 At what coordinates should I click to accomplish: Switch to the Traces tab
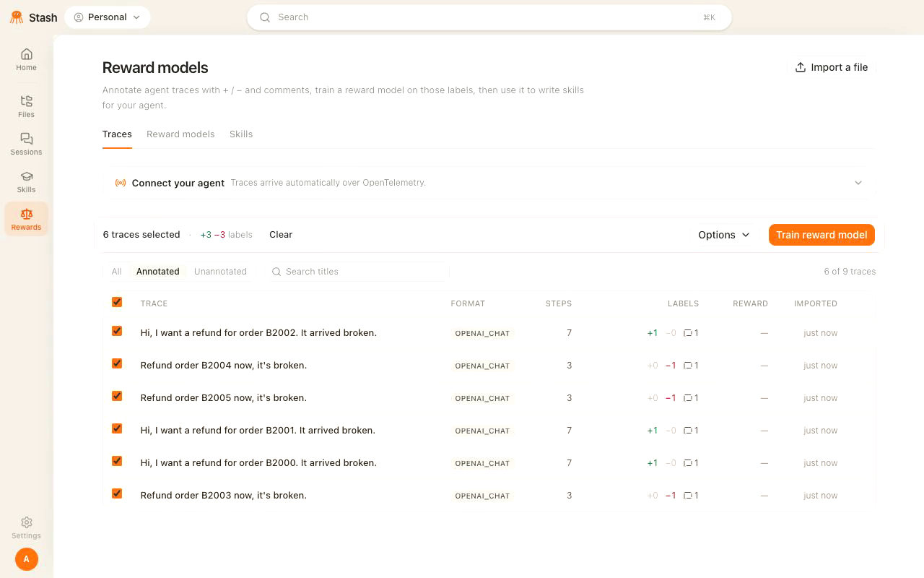117,134
